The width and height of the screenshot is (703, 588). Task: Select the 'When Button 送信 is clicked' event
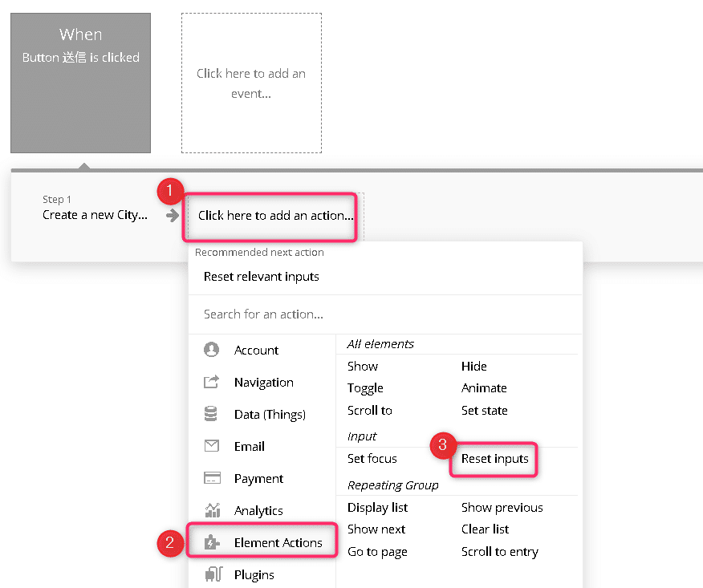tap(81, 83)
